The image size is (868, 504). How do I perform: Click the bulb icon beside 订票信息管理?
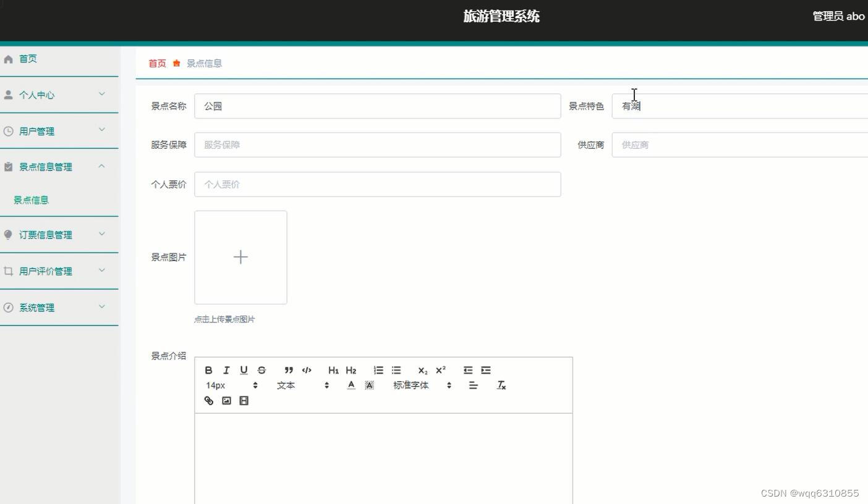(8, 235)
